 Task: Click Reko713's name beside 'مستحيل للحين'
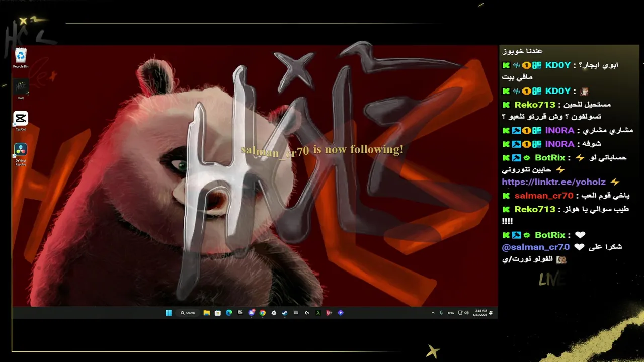[x=535, y=105]
